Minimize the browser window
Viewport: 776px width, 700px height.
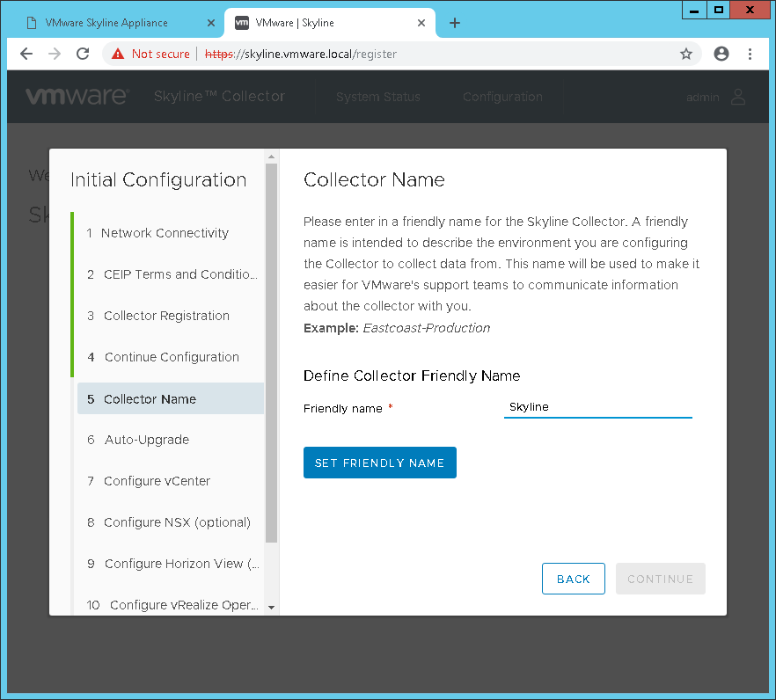point(694,10)
